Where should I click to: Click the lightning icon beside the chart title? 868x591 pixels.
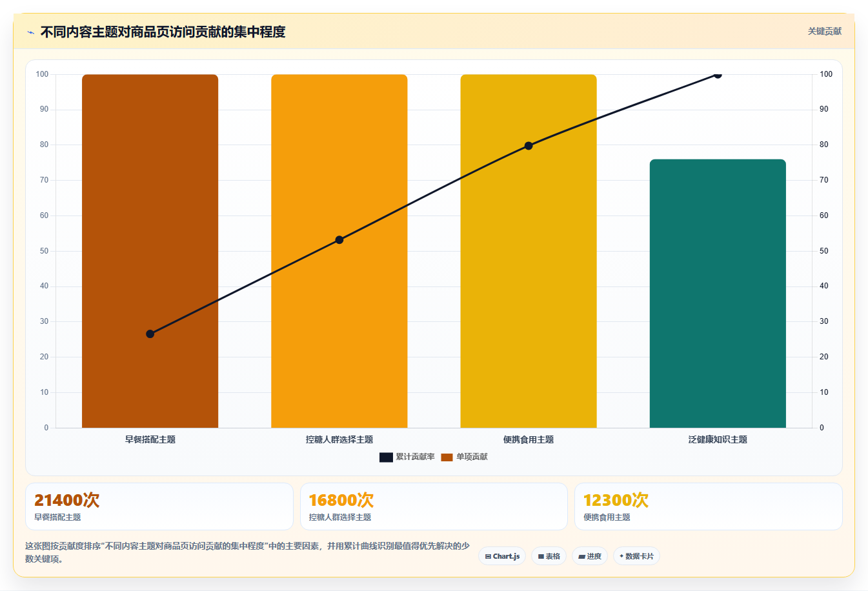[30, 32]
